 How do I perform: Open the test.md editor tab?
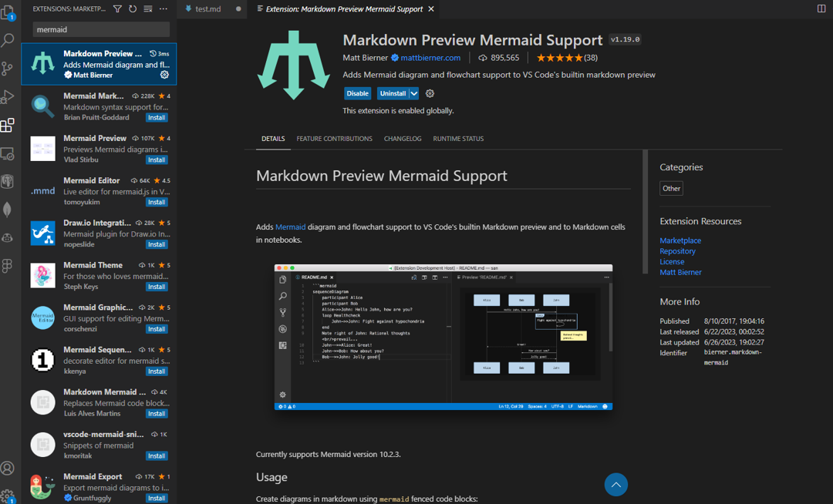coord(207,9)
